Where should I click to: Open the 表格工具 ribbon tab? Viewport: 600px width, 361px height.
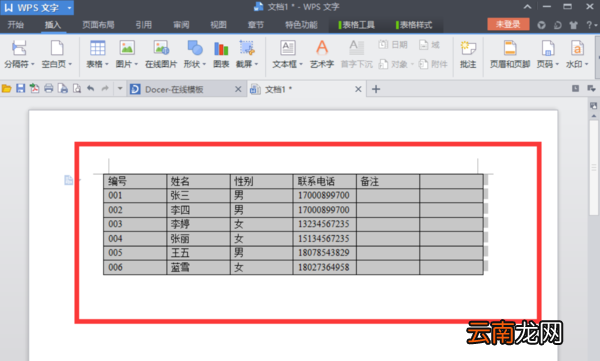point(357,25)
